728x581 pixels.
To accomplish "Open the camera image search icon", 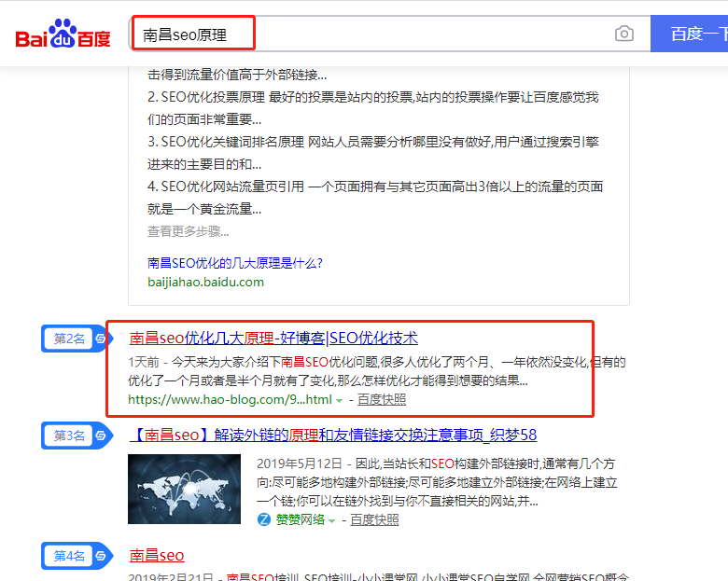I will coord(624,34).
